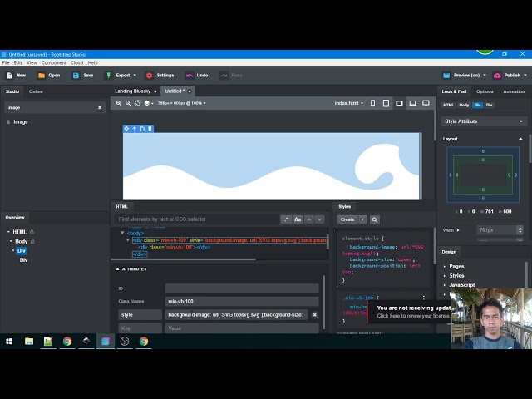Click the Class Names field with min-vh-100

point(242,301)
